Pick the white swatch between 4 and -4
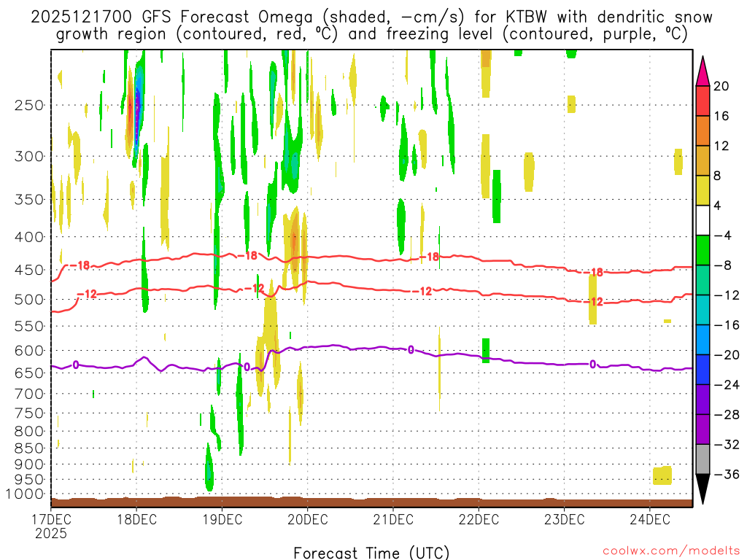Image resolution: width=747 pixels, height=560 pixels. point(703,220)
